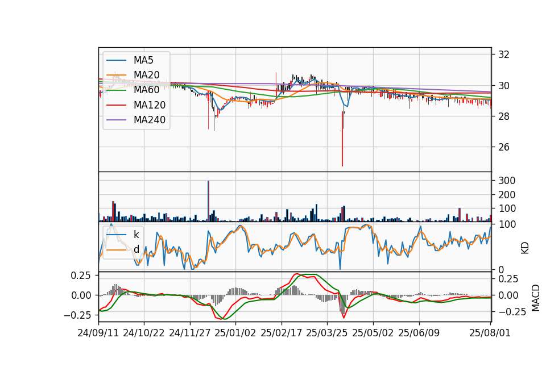This screenshot has height=392, width=546.
Task: Click the left MACD axis value 0.25
Action: click(81, 276)
